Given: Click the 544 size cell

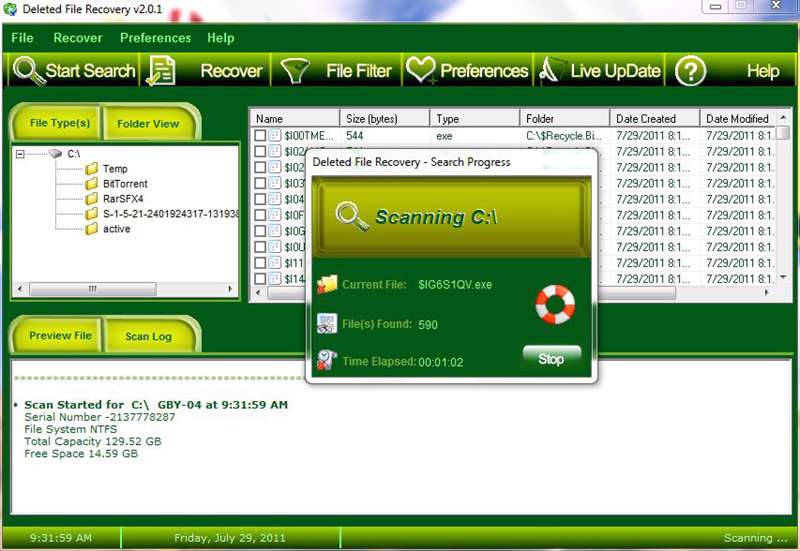Looking at the screenshot, I should click(355, 136).
